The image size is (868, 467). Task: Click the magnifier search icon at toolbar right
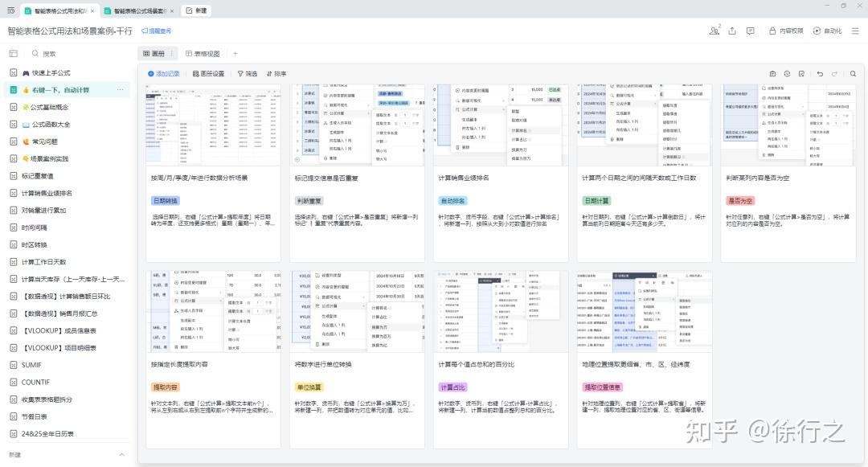coord(853,74)
